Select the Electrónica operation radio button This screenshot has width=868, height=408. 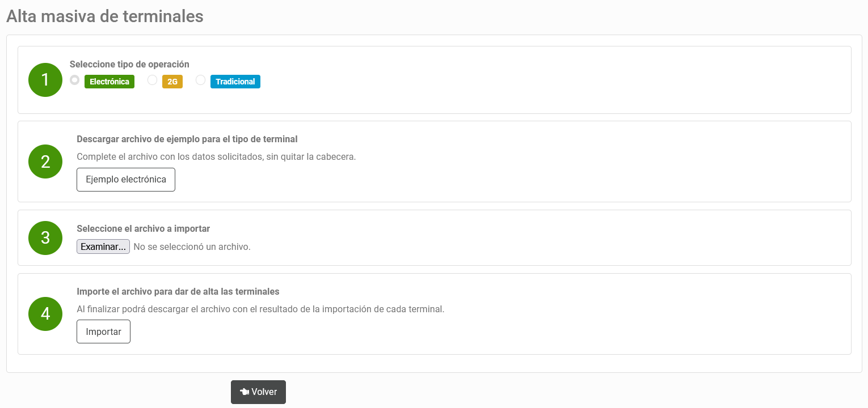(74, 80)
